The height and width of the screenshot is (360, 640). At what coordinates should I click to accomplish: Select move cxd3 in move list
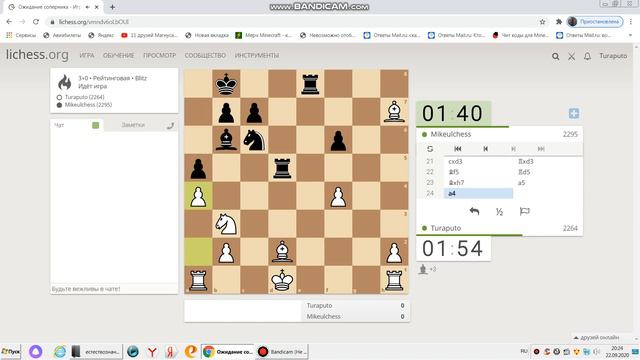478,162
